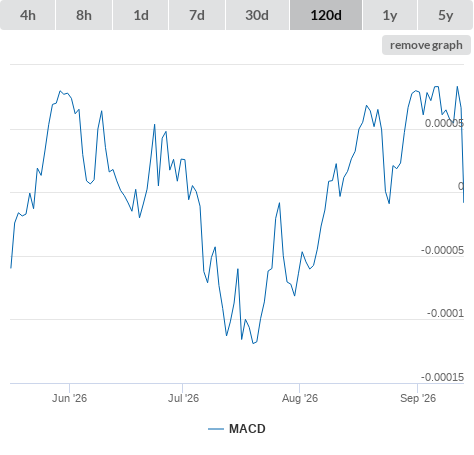Click the active 120d range tab
This screenshot has height=455, width=474.
(x=326, y=15)
